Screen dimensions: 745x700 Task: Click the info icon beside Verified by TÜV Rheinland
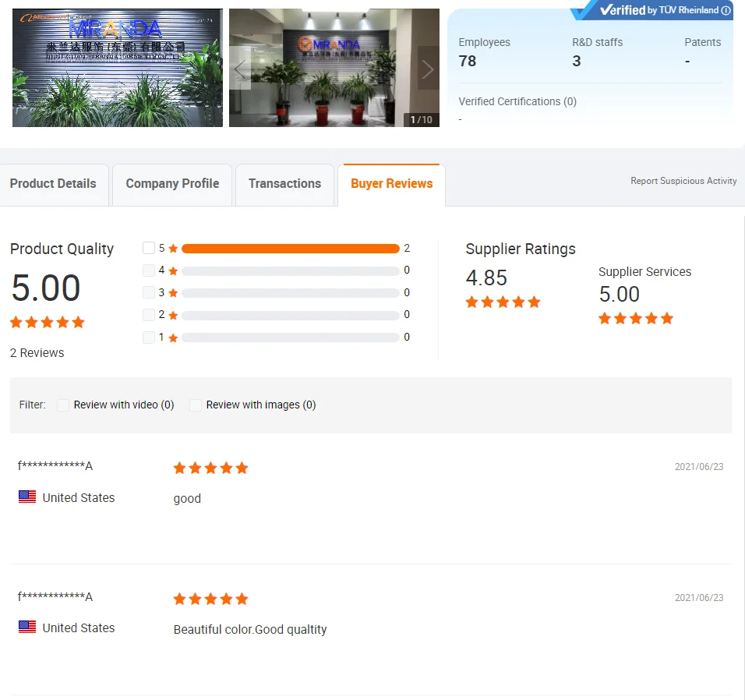(726, 10)
